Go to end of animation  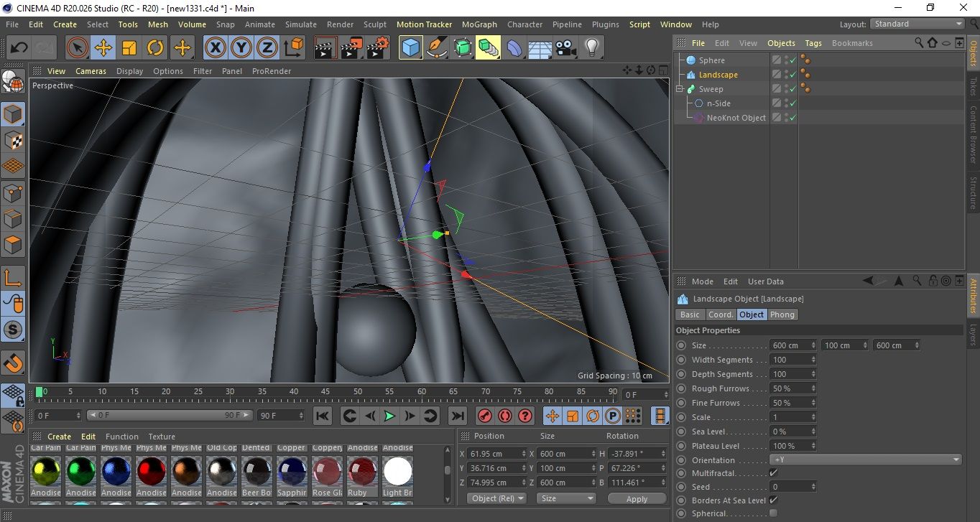tap(457, 416)
